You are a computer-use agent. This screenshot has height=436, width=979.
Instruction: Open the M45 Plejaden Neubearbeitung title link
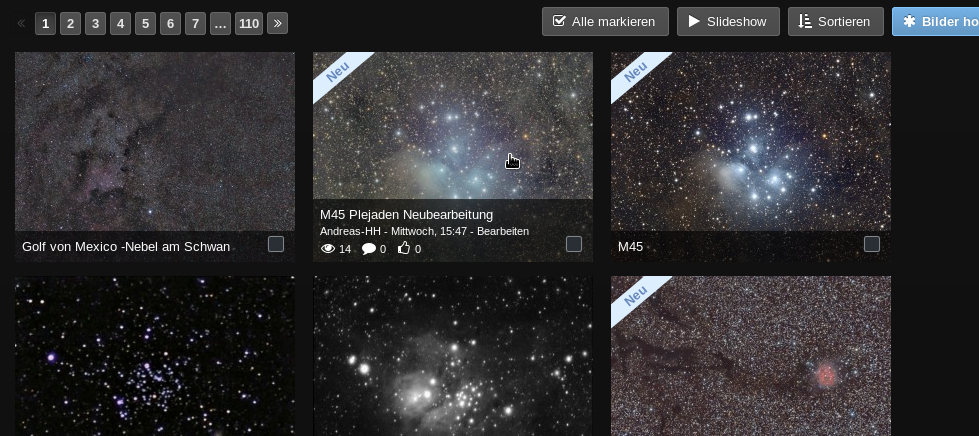pyautogui.click(x=406, y=215)
